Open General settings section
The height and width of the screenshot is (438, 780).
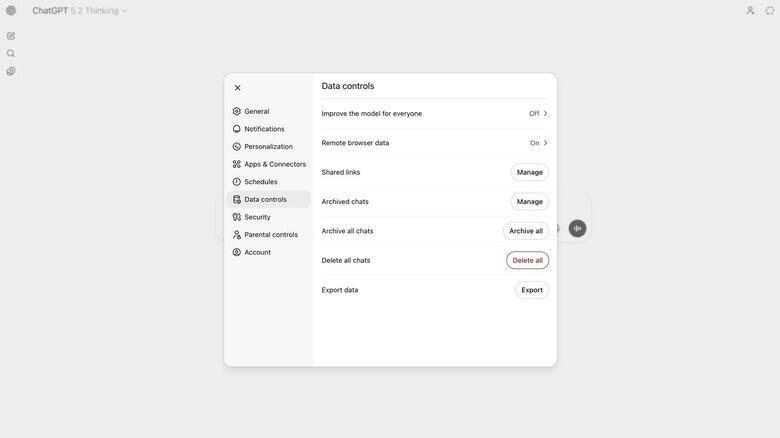[257, 112]
